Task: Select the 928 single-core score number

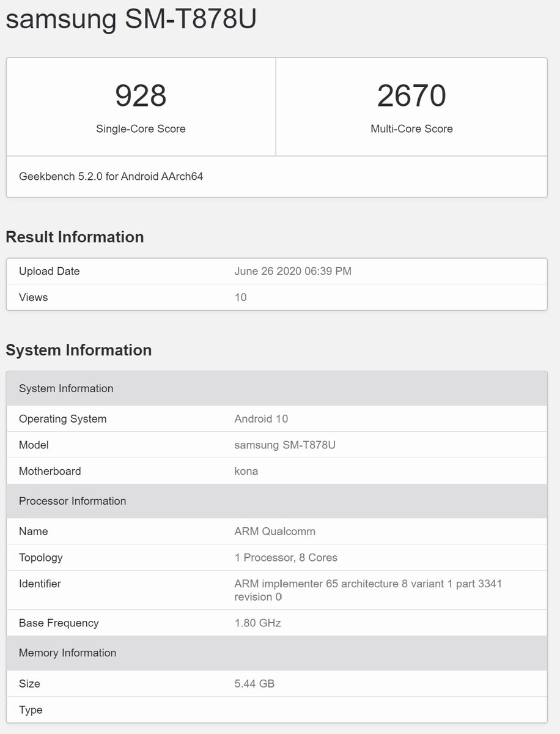Action: [x=141, y=96]
